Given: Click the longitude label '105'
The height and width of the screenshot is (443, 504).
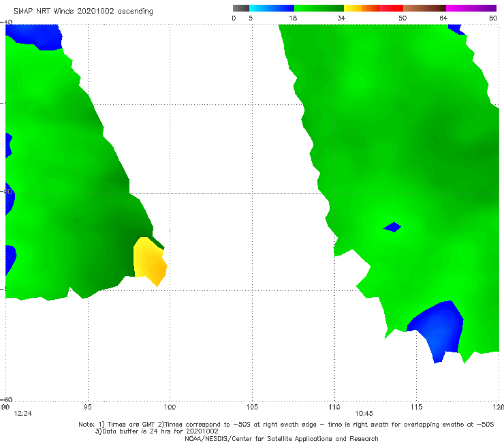Looking at the screenshot, I should (252, 408).
